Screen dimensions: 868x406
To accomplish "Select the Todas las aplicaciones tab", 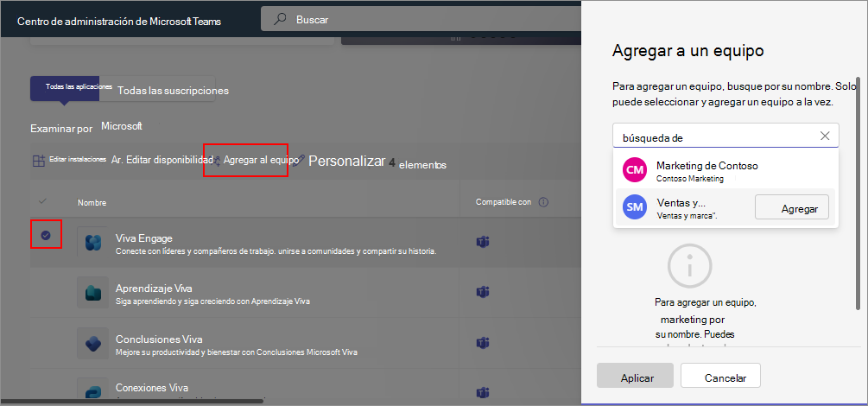I will tap(65, 88).
